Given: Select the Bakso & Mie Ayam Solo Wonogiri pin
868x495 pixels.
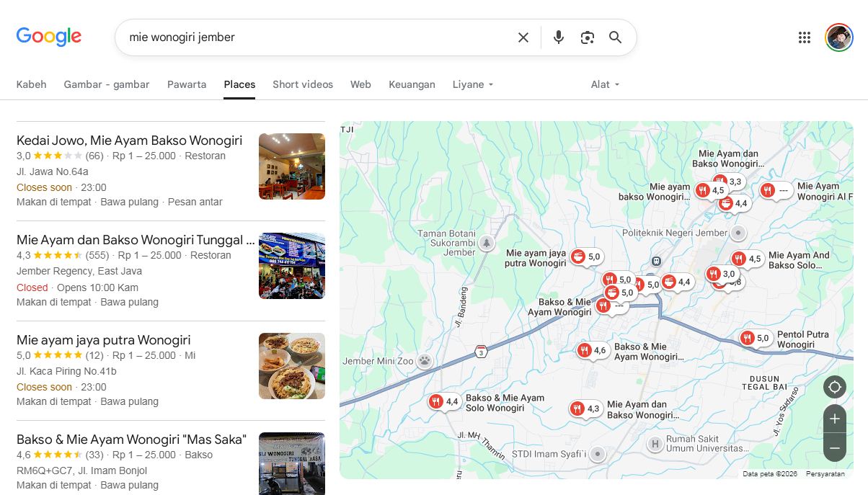Looking at the screenshot, I should tap(436, 401).
